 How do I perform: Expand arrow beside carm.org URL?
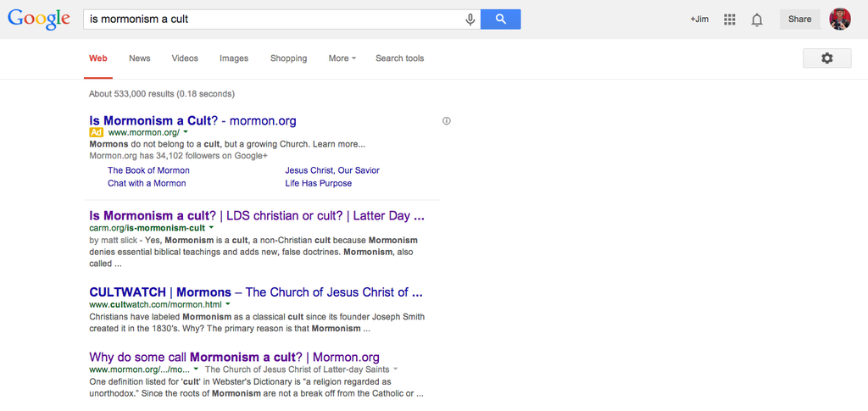[211, 228]
